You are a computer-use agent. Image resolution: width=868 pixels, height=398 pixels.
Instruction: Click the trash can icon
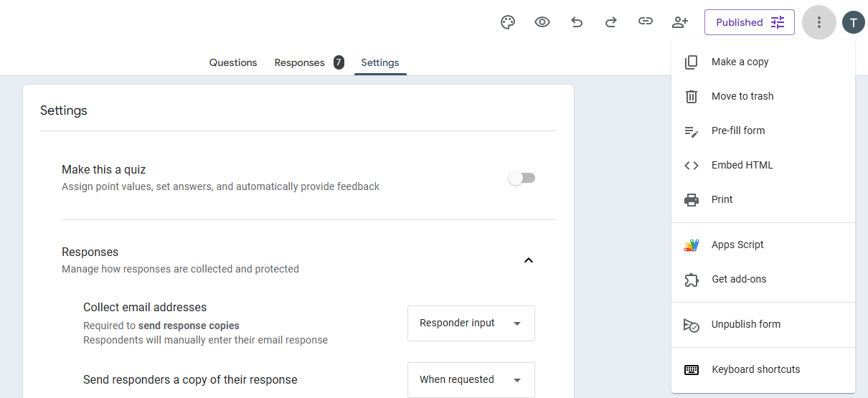[692, 96]
